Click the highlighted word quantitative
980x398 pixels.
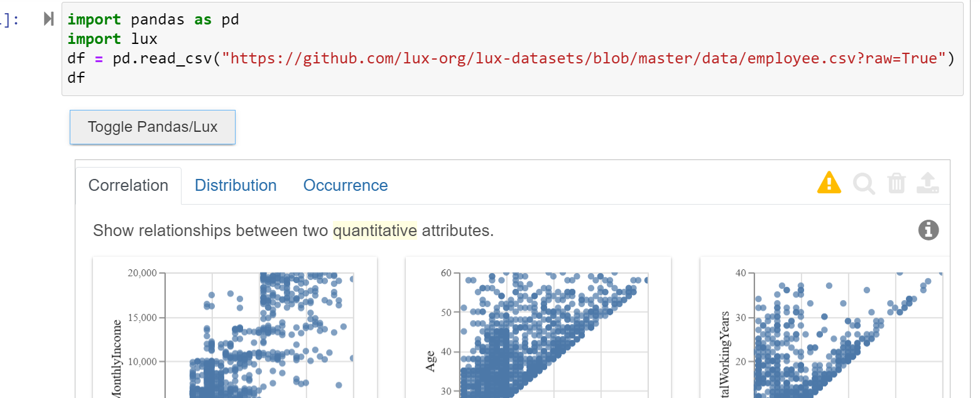point(375,230)
